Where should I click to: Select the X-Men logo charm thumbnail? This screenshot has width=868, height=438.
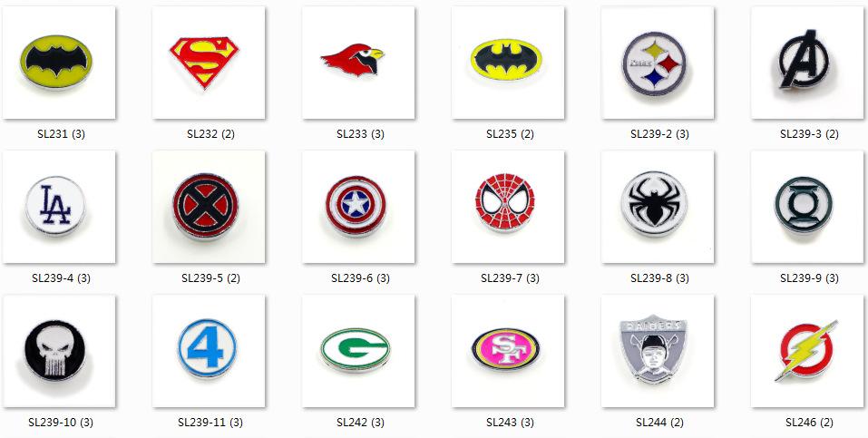(x=209, y=207)
